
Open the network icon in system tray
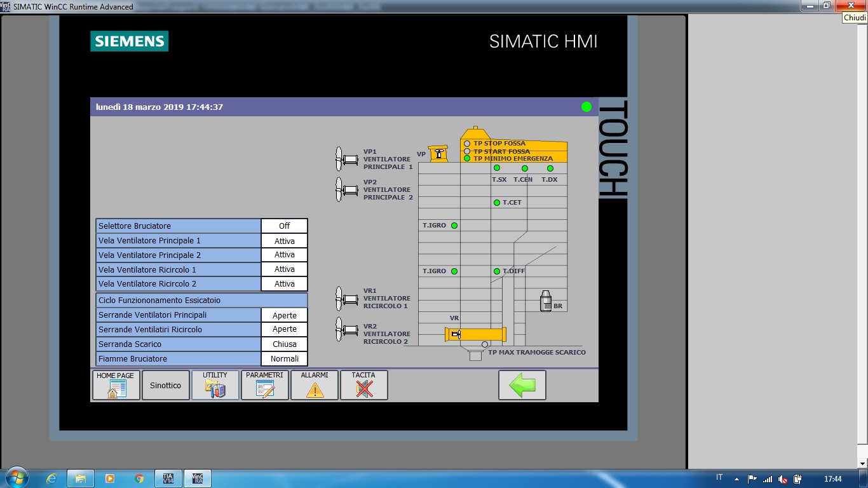point(768,479)
